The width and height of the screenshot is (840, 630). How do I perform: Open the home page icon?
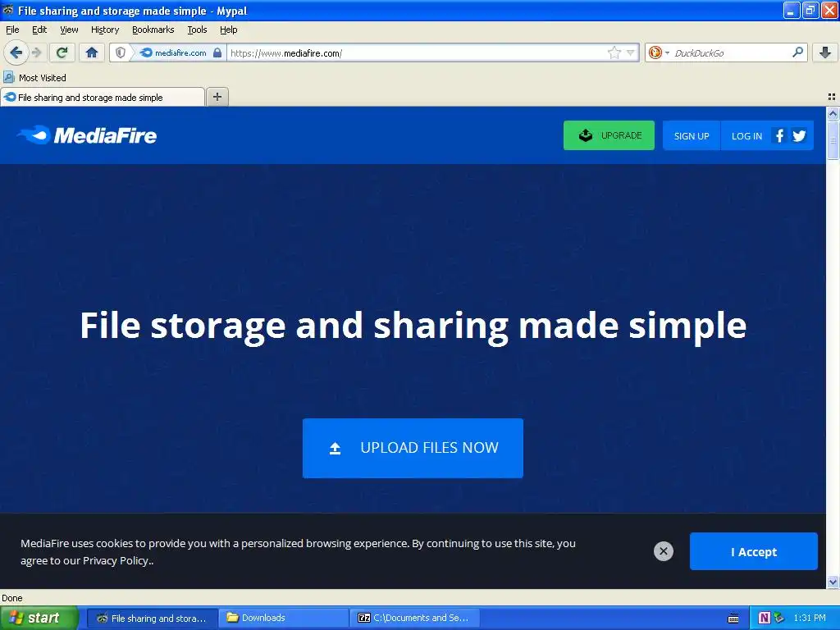click(x=92, y=52)
